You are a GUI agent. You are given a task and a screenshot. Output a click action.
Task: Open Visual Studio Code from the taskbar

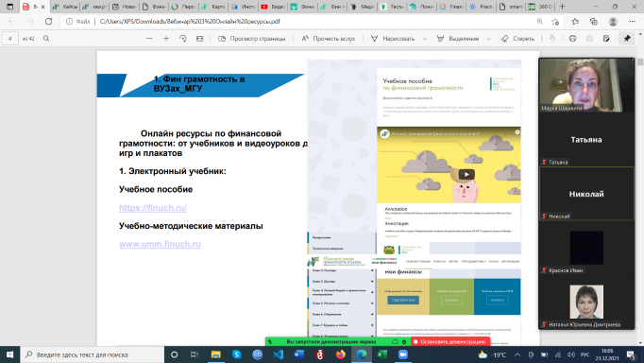click(x=278, y=354)
